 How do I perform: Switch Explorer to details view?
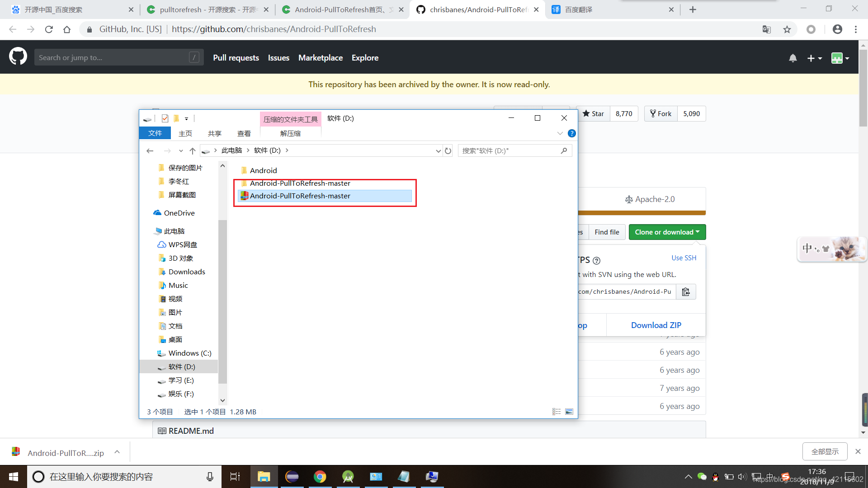pyautogui.click(x=557, y=412)
